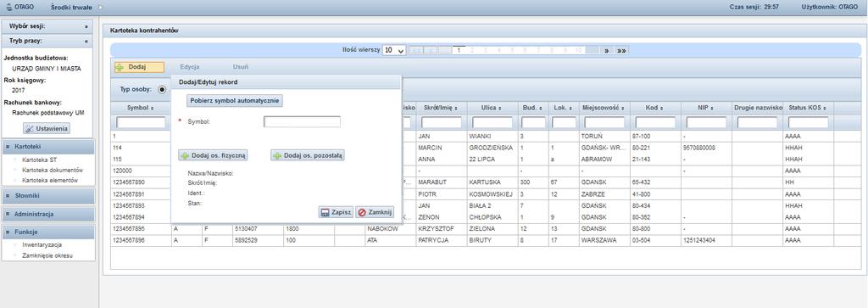Sort by Miejscowość column header
The image size is (868, 308).
click(604, 108)
